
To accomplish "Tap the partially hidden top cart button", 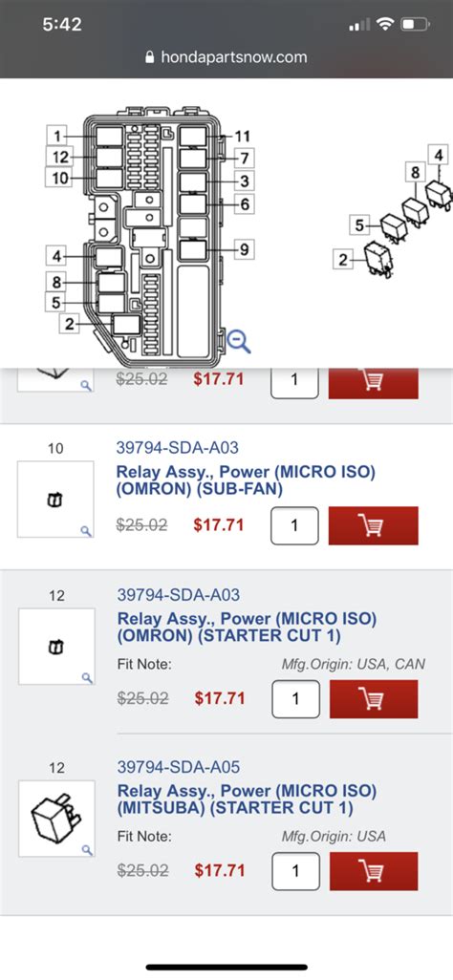I will click(373, 383).
